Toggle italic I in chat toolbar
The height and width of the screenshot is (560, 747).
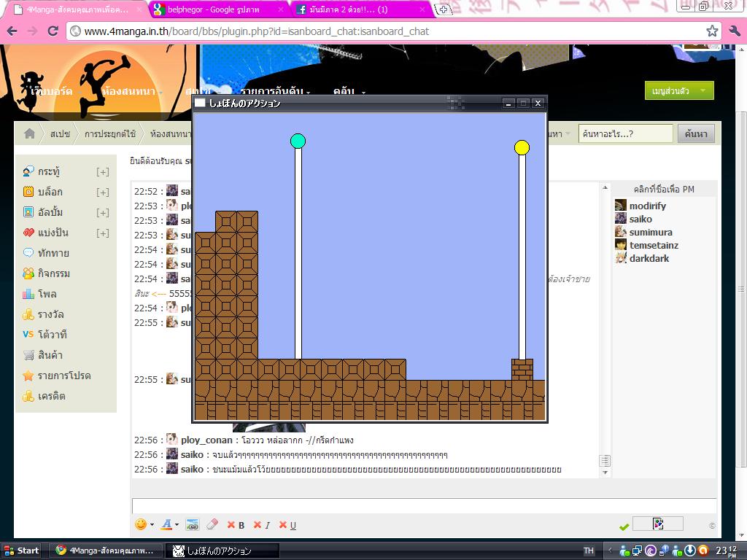[x=262, y=525]
